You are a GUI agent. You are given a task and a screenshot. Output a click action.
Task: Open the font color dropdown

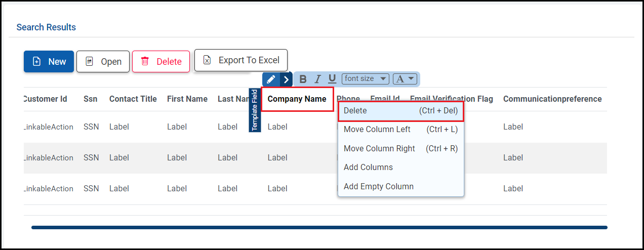pyautogui.click(x=405, y=78)
